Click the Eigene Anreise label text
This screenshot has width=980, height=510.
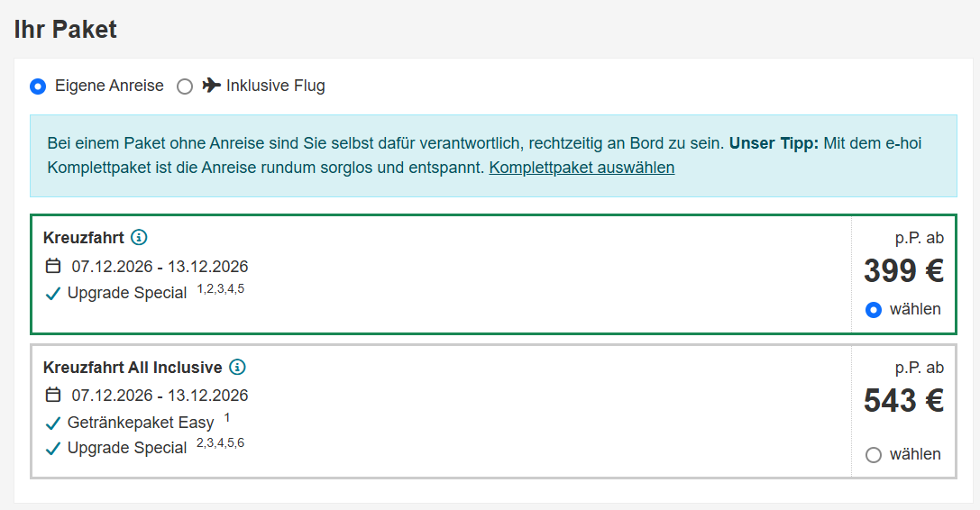click(109, 86)
